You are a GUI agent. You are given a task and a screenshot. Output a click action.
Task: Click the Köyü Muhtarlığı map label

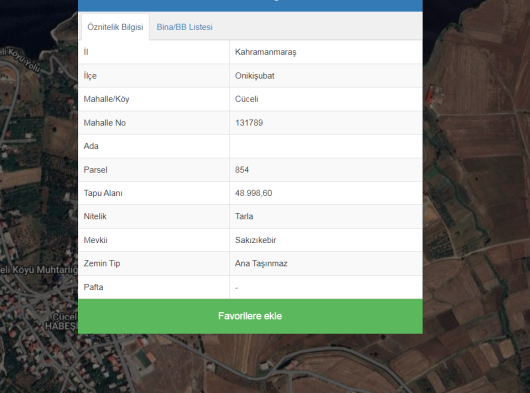(45, 270)
